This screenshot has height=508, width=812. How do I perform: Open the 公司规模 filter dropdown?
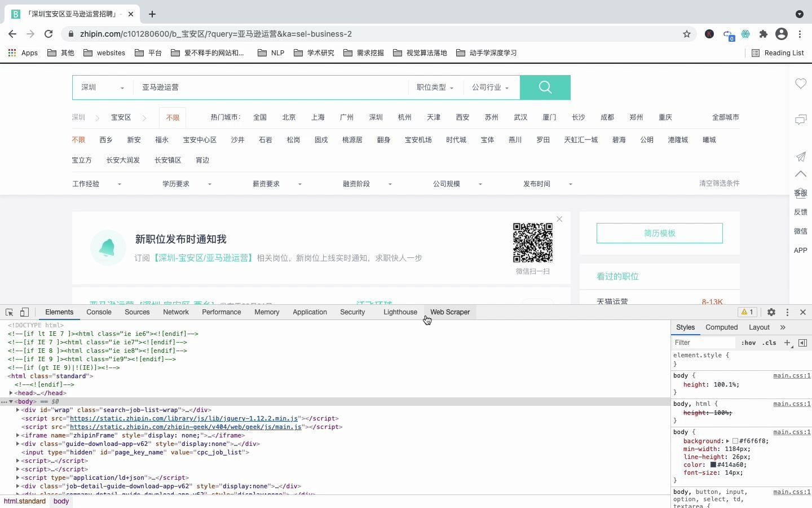tap(457, 184)
